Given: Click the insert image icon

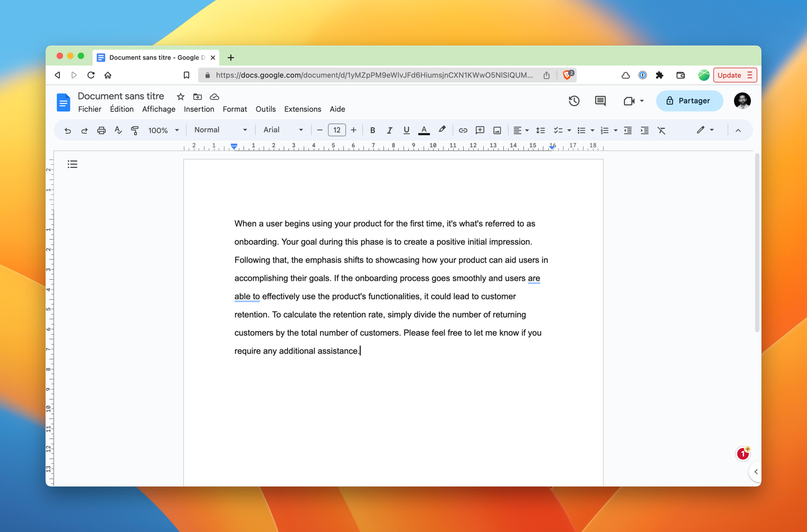Looking at the screenshot, I should (497, 130).
